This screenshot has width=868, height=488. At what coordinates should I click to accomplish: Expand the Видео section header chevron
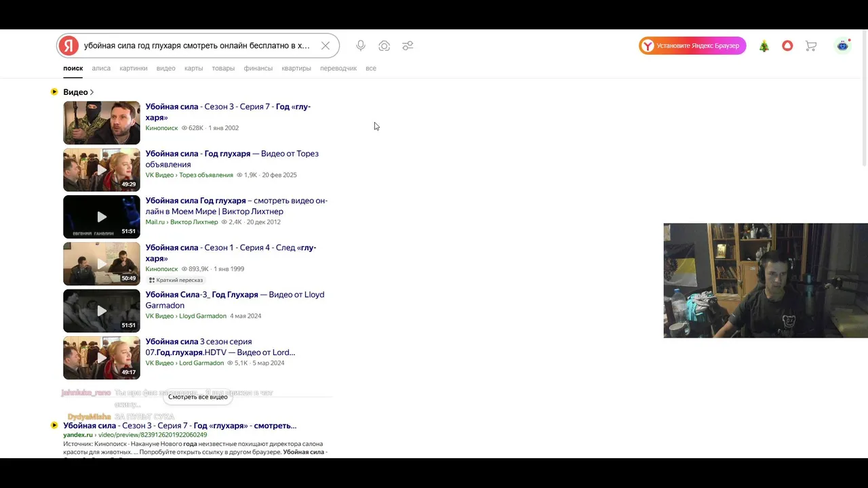point(92,92)
